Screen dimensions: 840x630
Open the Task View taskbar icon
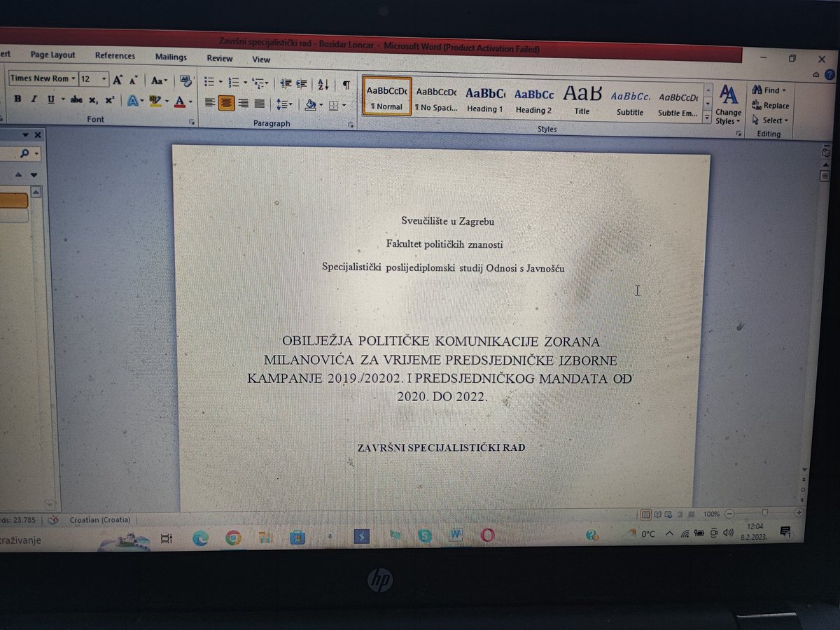(166, 538)
